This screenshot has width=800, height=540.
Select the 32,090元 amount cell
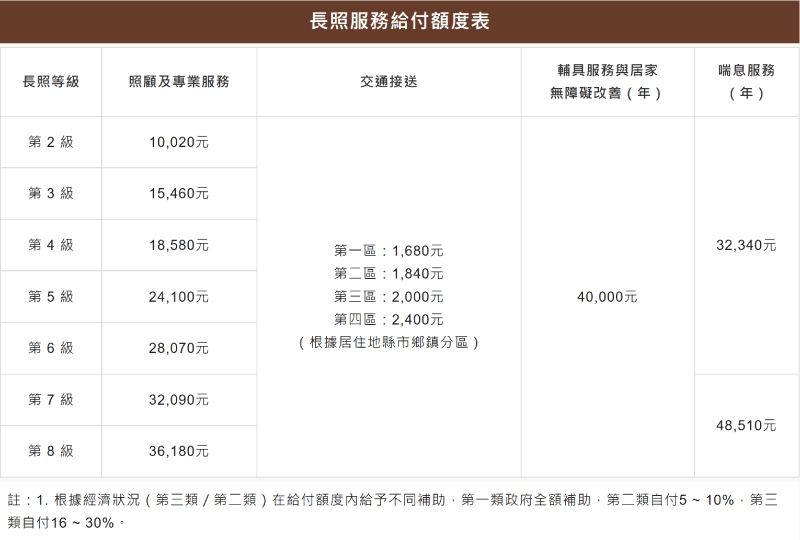[179, 400]
